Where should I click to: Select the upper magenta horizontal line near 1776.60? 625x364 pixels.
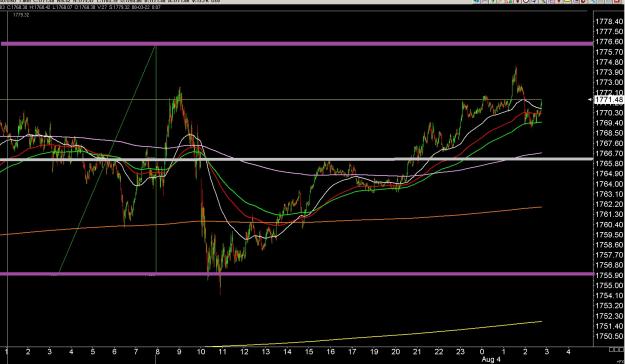297,44
